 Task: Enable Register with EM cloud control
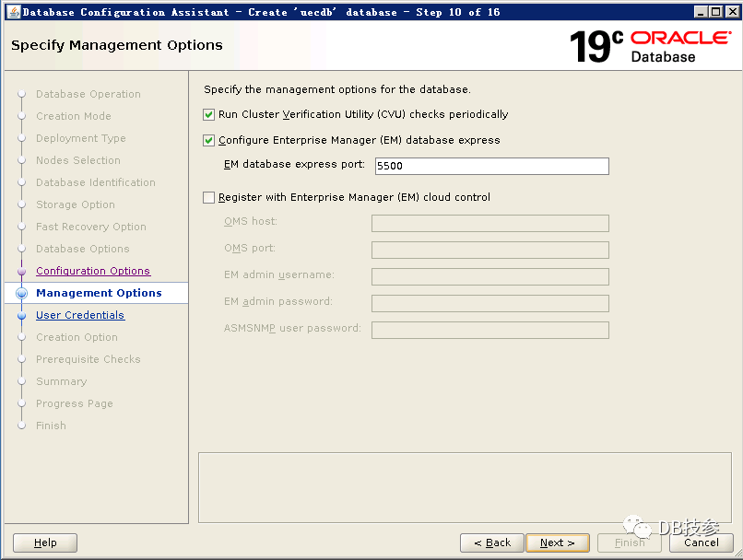pyautogui.click(x=208, y=197)
